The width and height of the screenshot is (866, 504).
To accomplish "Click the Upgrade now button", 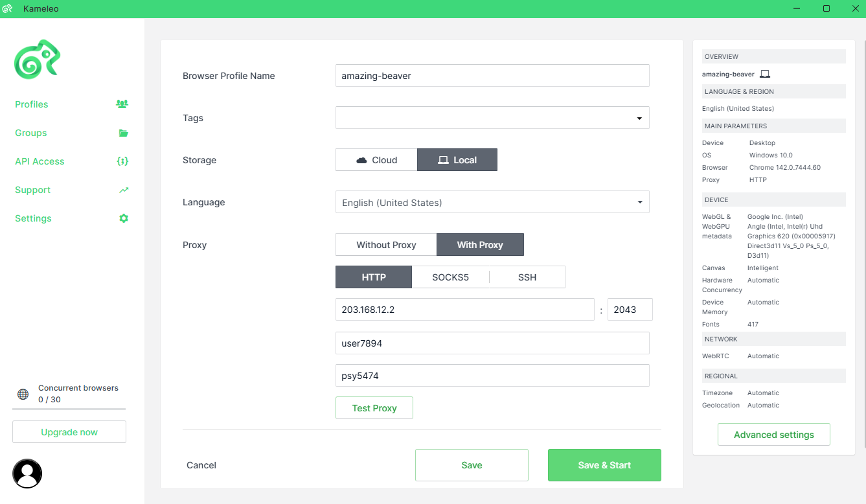I will tap(69, 432).
